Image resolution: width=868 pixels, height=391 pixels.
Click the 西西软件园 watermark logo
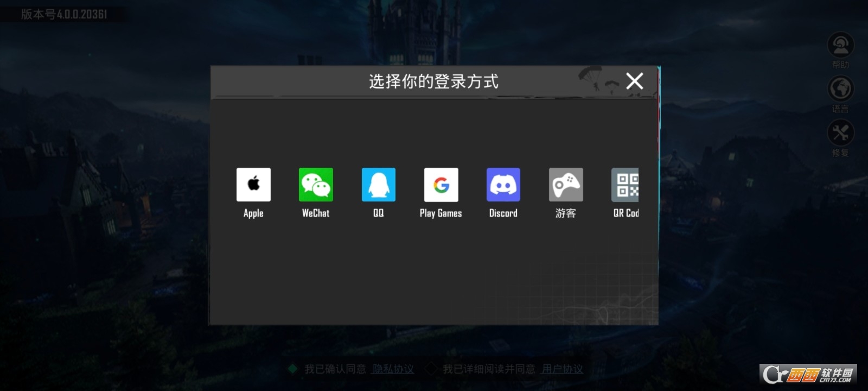coord(808,374)
